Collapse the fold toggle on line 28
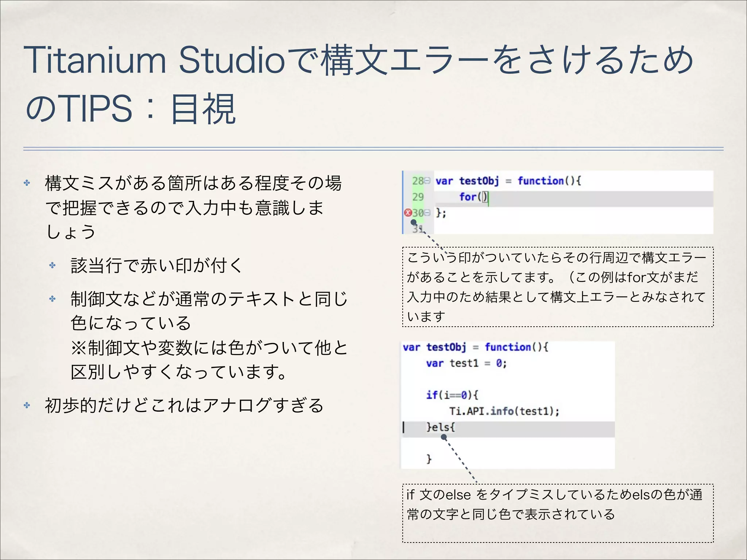747x560 pixels. 427,180
